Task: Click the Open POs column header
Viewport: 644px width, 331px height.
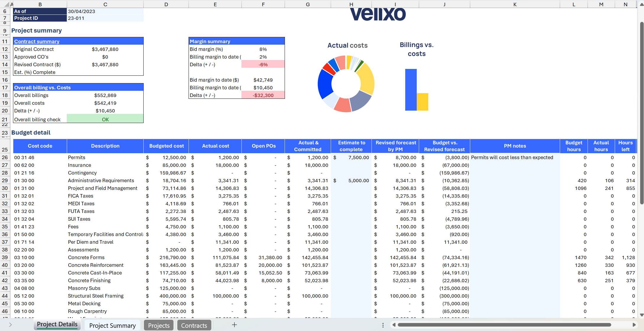Action: point(263,146)
